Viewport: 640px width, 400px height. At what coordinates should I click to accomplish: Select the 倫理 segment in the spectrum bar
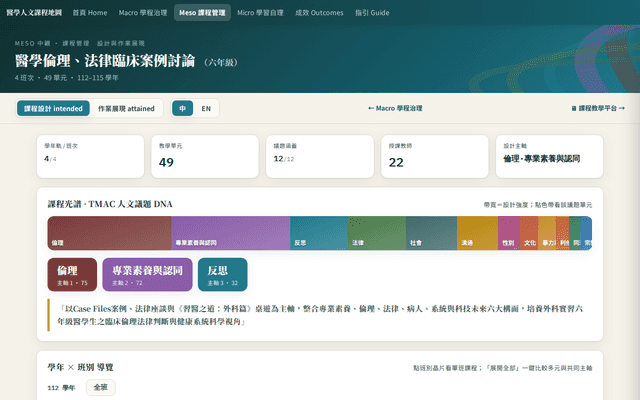[109, 233]
